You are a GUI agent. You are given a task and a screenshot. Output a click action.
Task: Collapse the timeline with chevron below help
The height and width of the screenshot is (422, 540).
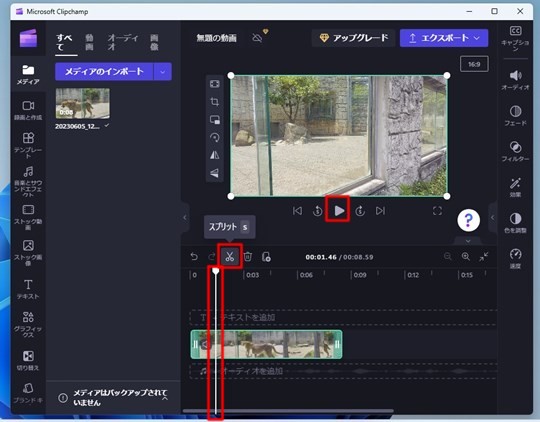click(x=468, y=240)
